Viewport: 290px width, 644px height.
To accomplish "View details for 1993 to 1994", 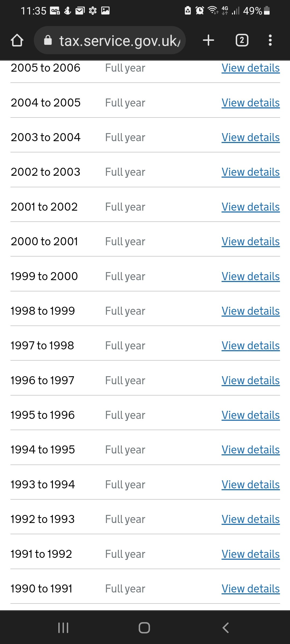I will pos(251,485).
